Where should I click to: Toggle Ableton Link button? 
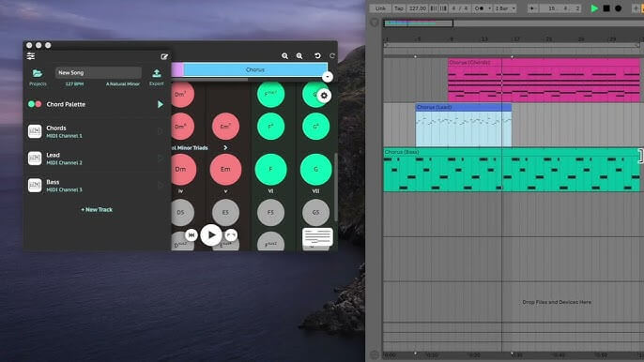tap(380, 8)
